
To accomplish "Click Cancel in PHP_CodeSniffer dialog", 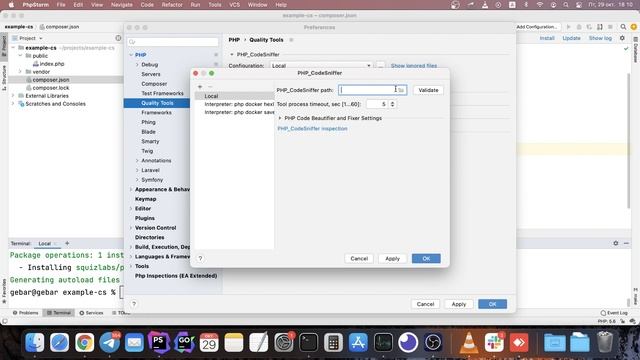I will tap(359, 258).
